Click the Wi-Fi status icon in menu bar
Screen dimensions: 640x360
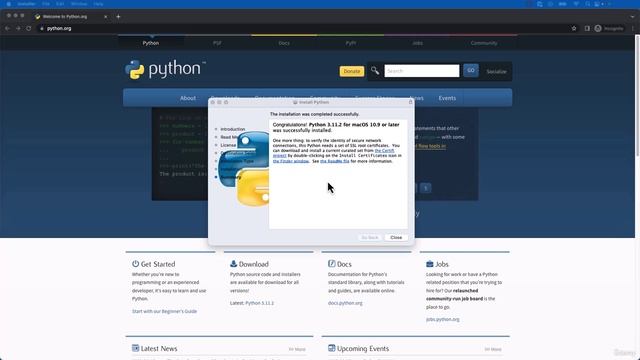576,4
